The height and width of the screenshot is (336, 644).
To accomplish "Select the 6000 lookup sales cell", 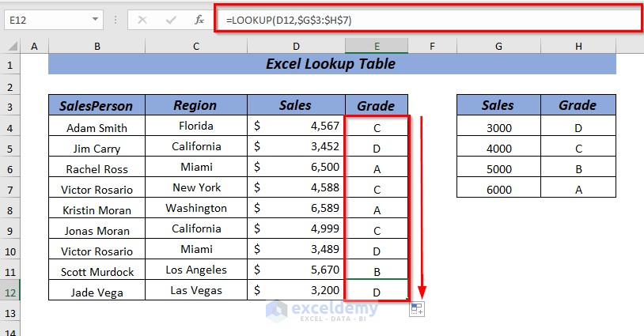I will click(498, 187).
